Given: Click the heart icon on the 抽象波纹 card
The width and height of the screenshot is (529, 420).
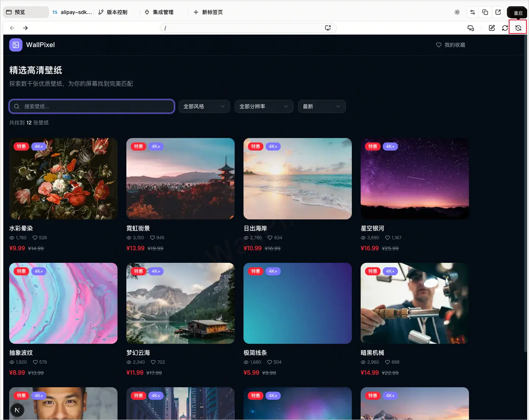Looking at the screenshot, I should [x=35, y=362].
